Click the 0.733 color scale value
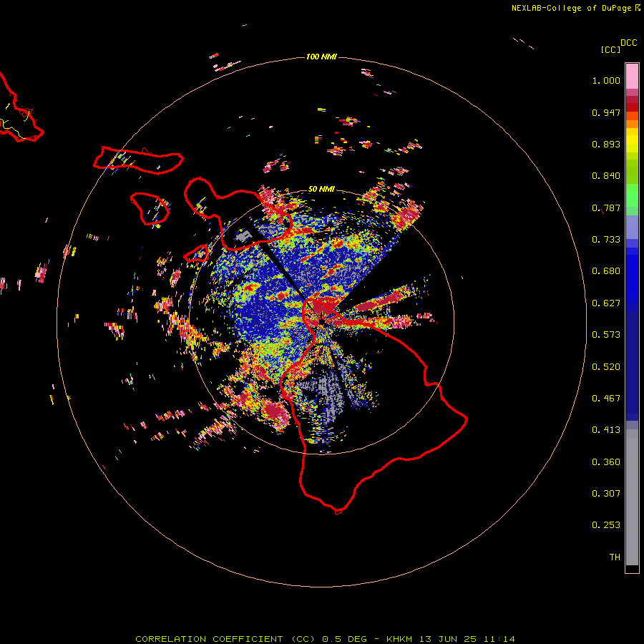The image size is (644, 644). (x=606, y=240)
